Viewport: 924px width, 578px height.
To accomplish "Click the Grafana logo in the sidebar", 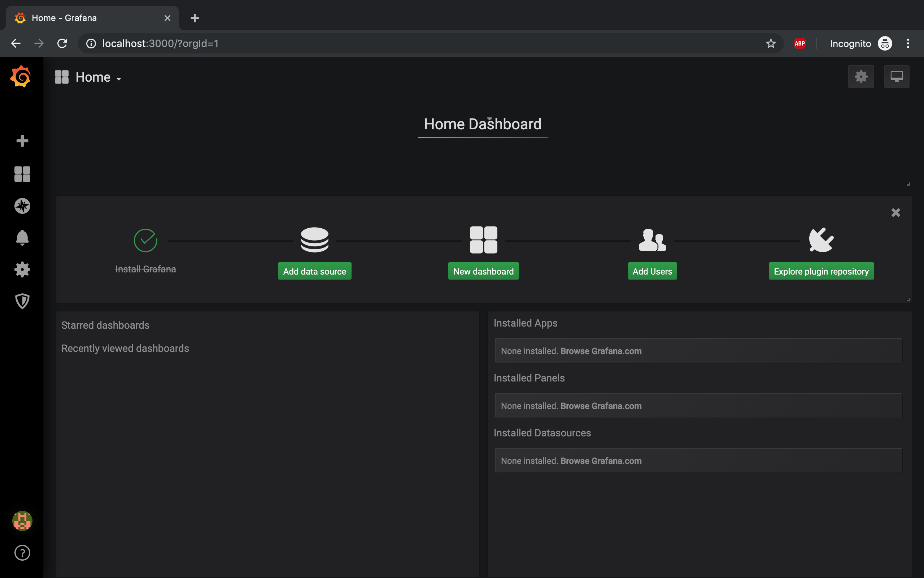I will 21,77.
